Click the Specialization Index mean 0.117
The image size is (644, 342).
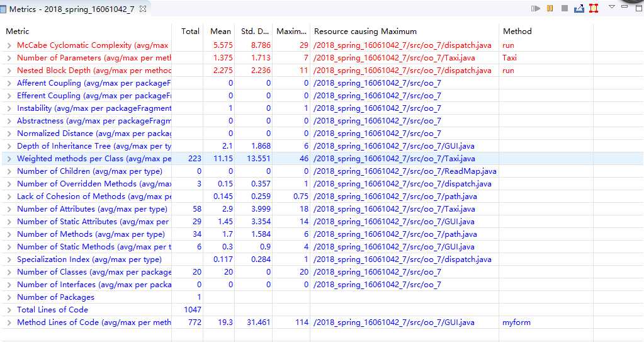pos(223,259)
